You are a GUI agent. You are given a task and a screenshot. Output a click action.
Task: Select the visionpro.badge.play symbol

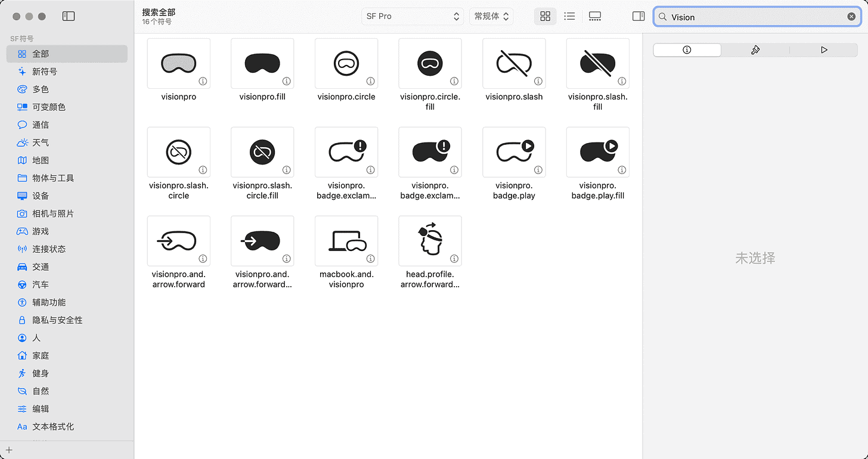tap(514, 152)
